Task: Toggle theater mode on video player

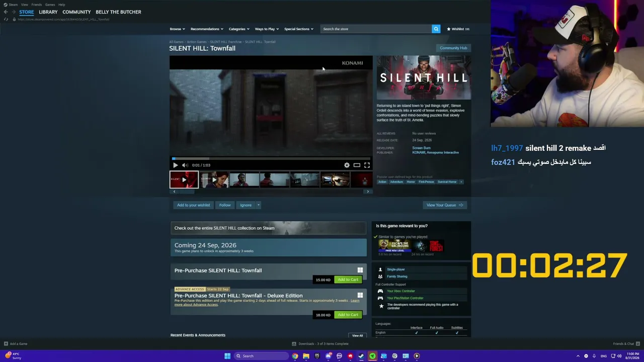Action: 357,165
